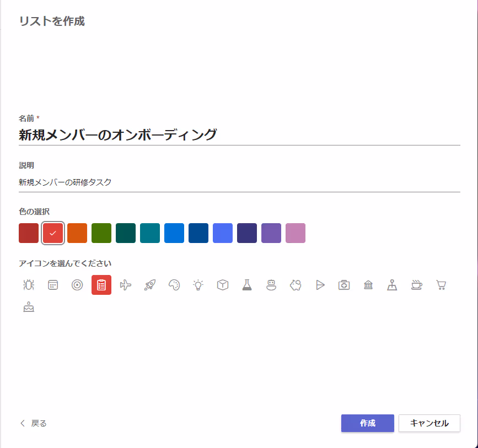Select the lightbulb icon

click(x=198, y=285)
